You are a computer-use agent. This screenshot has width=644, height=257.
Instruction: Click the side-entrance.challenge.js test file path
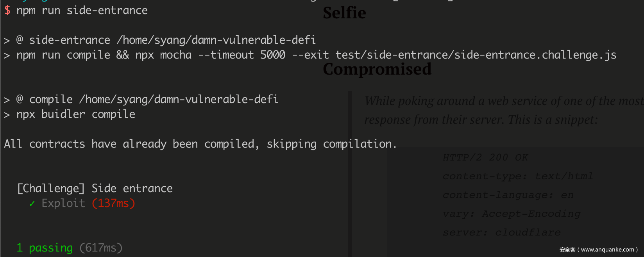(x=476, y=55)
